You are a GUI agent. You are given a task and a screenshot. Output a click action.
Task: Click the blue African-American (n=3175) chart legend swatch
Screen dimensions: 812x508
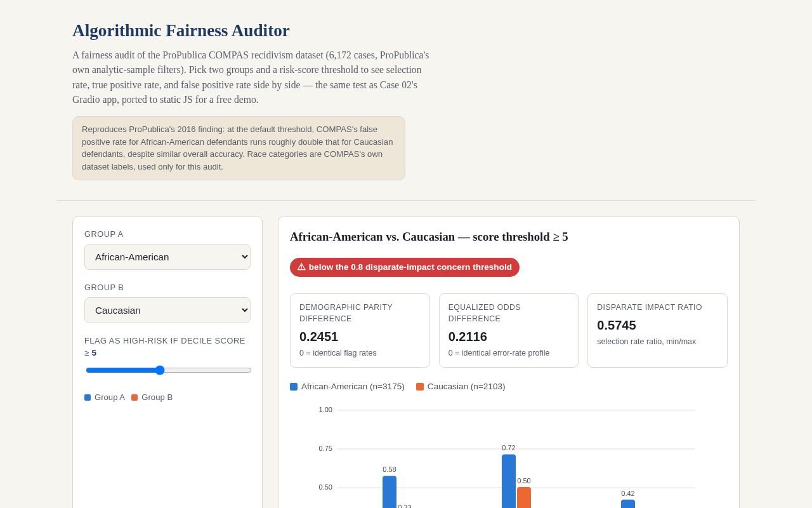[x=294, y=387]
